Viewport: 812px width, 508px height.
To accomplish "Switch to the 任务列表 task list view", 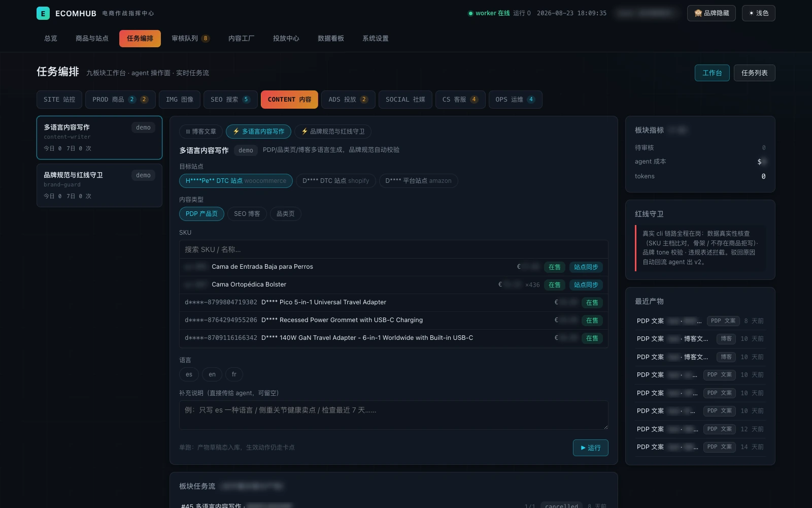I will (x=754, y=73).
